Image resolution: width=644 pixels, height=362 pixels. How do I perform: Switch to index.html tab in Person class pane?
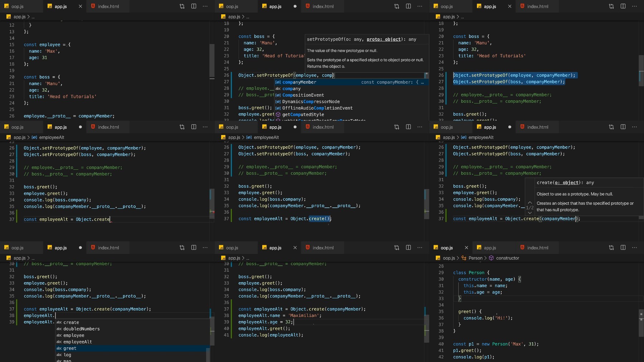point(537,248)
